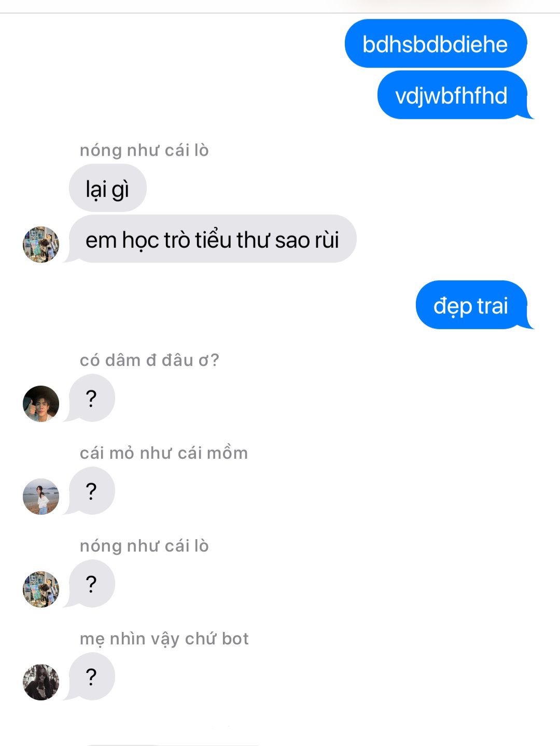
Task: Select the 'vdjwbfhfhd' sent message bubble
Action: pos(452,95)
